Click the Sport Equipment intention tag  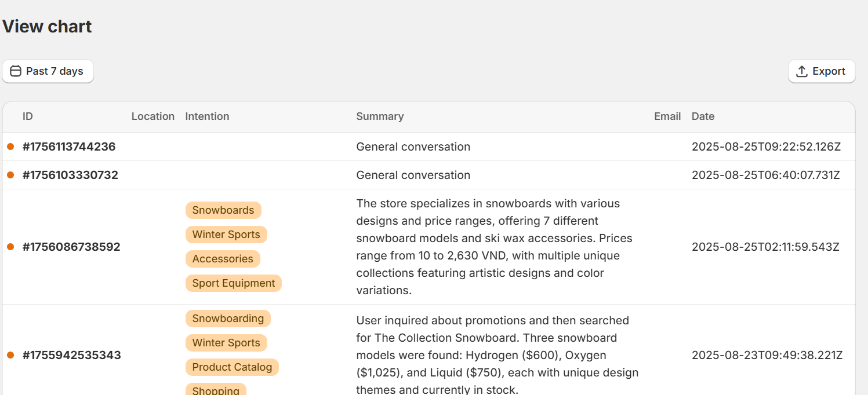pos(233,283)
